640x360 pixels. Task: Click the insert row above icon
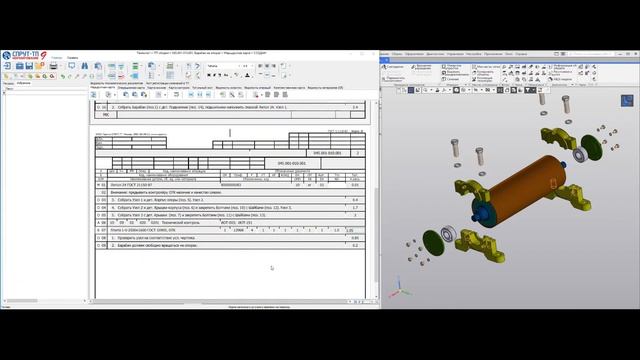pos(111,66)
